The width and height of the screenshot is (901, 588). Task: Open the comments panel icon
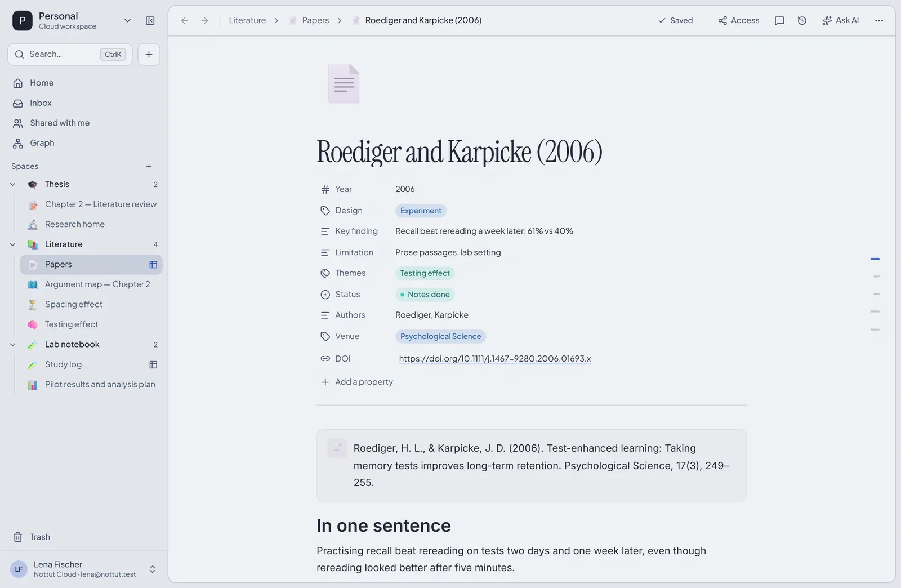[779, 21]
